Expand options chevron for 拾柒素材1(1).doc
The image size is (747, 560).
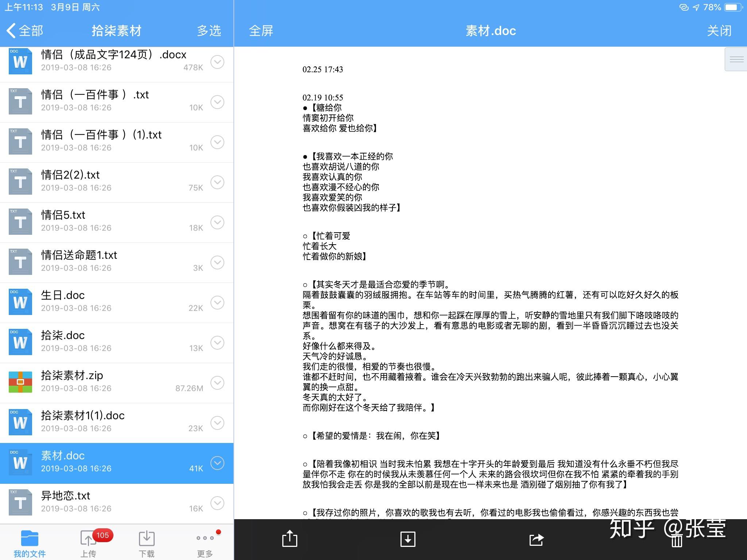217,423
